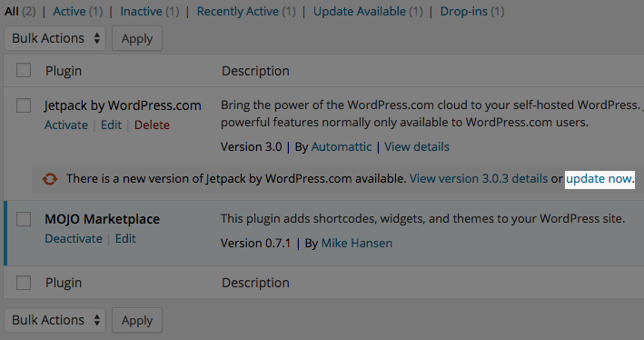644x340 pixels.
Task: Click the Plugin column header at top
Action: click(64, 71)
